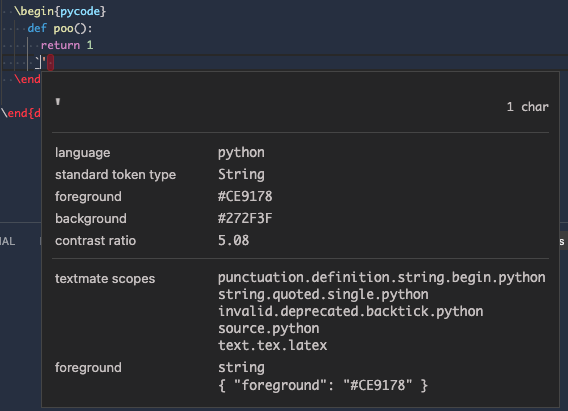Click the number 1 after return
This screenshot has width=568, height=411.
point(90,45)
